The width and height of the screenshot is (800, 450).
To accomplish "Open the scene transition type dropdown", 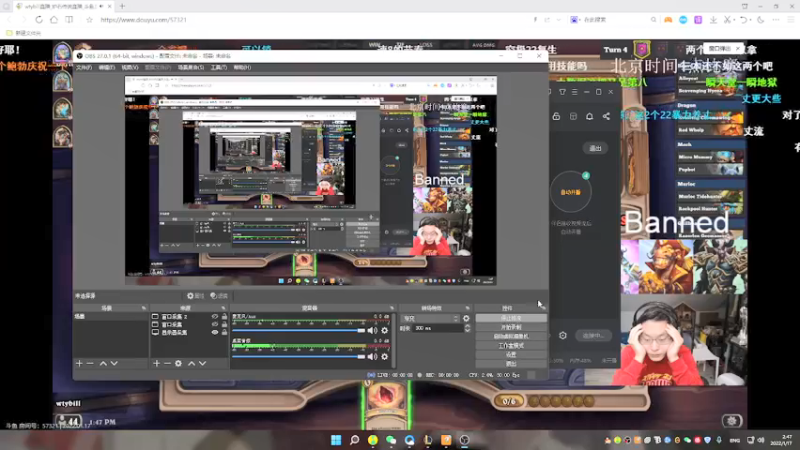I will click(x=430, y=318).
